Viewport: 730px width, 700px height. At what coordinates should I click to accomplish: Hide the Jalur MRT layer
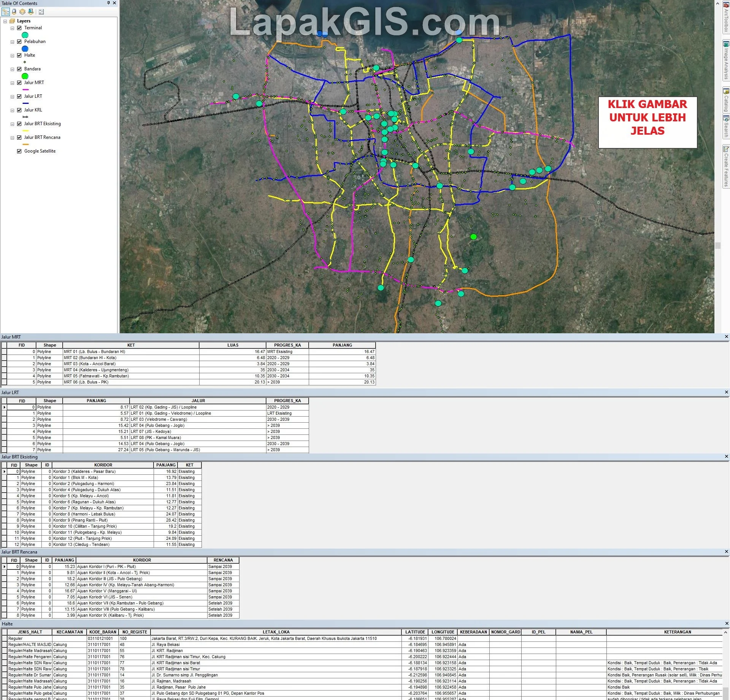tap(19, 83)
